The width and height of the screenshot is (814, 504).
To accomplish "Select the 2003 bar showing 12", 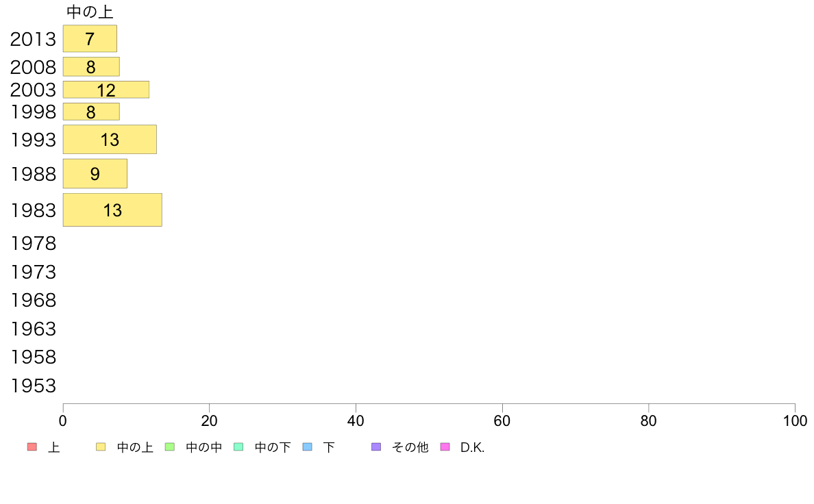I will 106,90.
